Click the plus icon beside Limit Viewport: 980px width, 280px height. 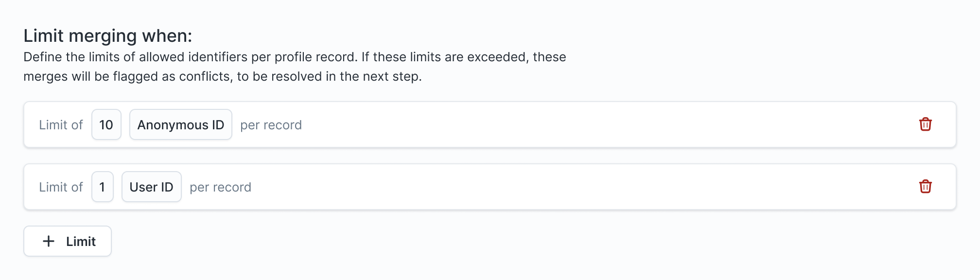(49, 241)
